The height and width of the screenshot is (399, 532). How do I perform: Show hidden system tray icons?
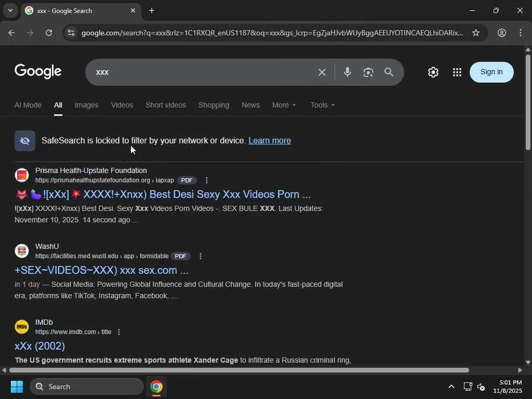point(451,387)
